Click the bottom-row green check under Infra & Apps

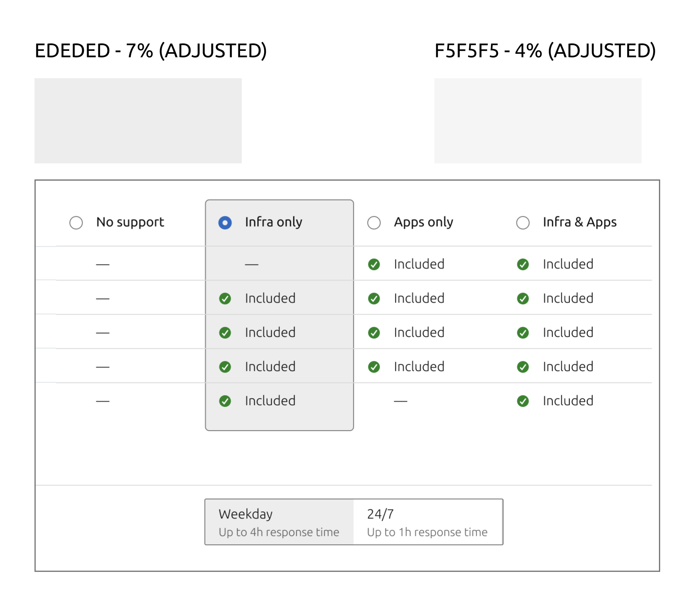[523, 401]
